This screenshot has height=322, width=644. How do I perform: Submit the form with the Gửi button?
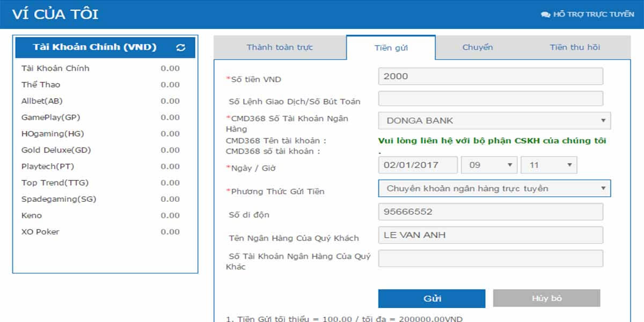click(x=431, y=298)
